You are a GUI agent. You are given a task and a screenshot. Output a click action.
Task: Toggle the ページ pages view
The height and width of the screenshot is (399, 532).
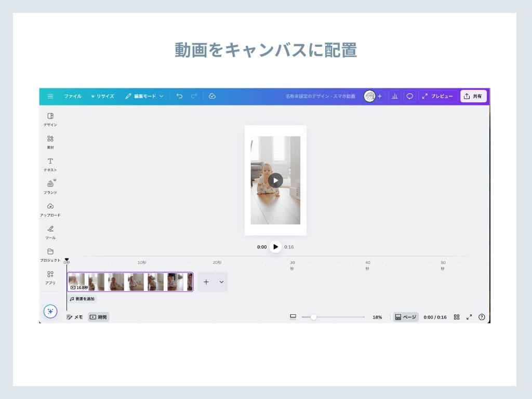405,317
